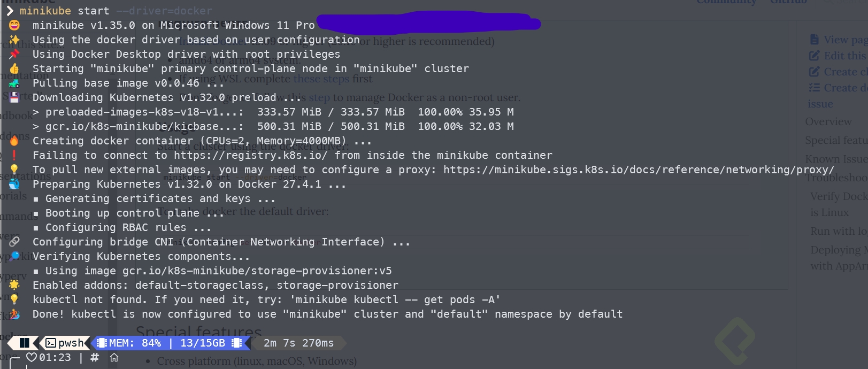The image size is (868, 369).
Task: Click the grinning emoji on version line
Action: (x=14, y=25)
